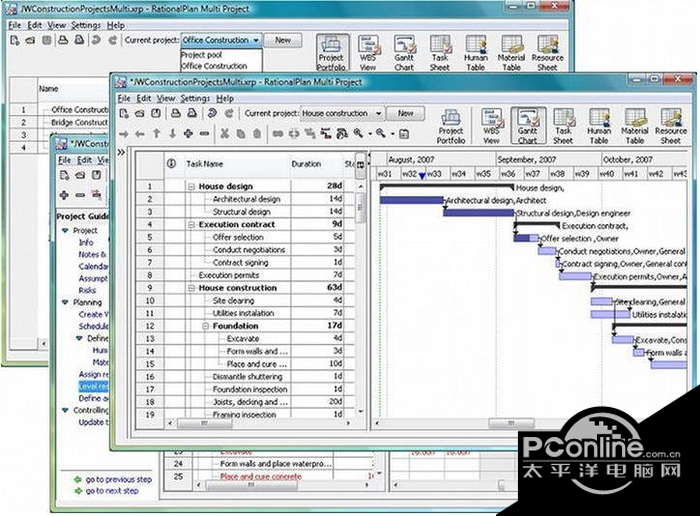
Task: Open Gantt Chart view in front window
Action: [x=528, y=125]
